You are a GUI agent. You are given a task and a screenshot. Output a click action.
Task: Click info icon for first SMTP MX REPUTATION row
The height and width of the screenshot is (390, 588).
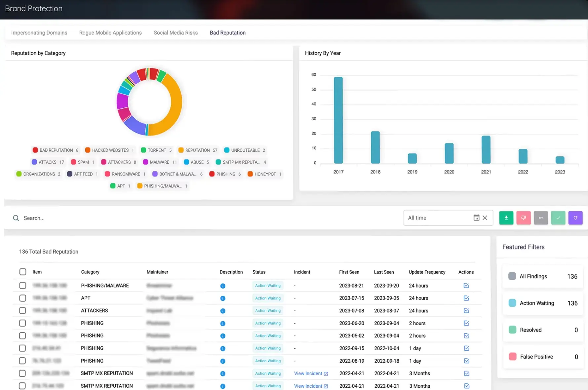pyautogui.click(x=223, y=374)
